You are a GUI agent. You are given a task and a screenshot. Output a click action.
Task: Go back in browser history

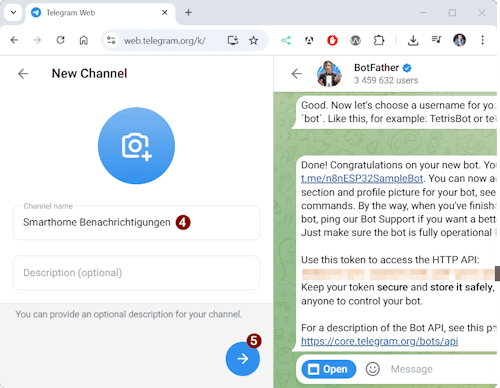[x=14, y=40]
